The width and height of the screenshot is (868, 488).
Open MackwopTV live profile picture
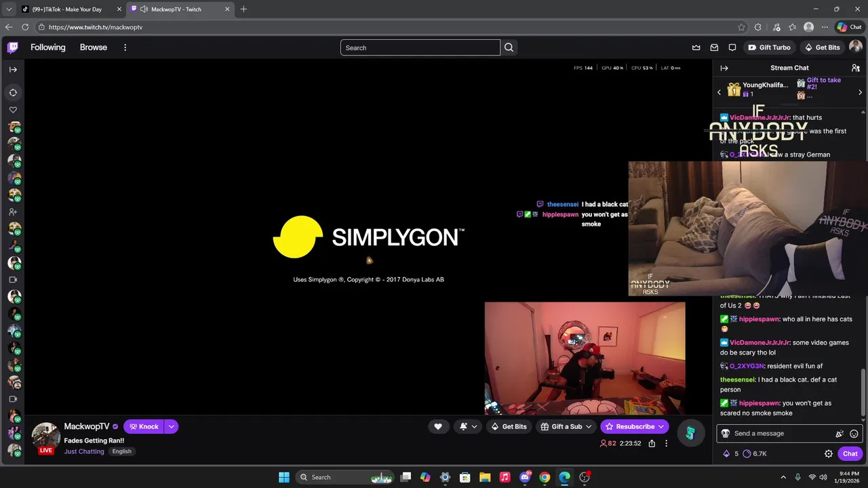tap(45, 438)
